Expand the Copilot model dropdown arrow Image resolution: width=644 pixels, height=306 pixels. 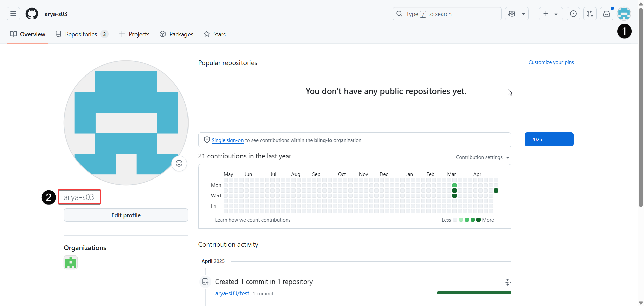click(x=523, y=14)
